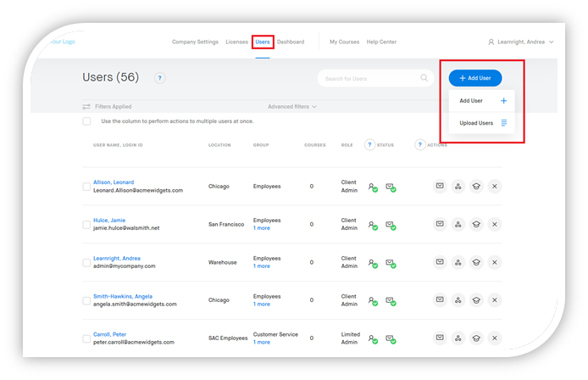Go to My Courses
Screen dimensions: 588x380
pos(344,42)
